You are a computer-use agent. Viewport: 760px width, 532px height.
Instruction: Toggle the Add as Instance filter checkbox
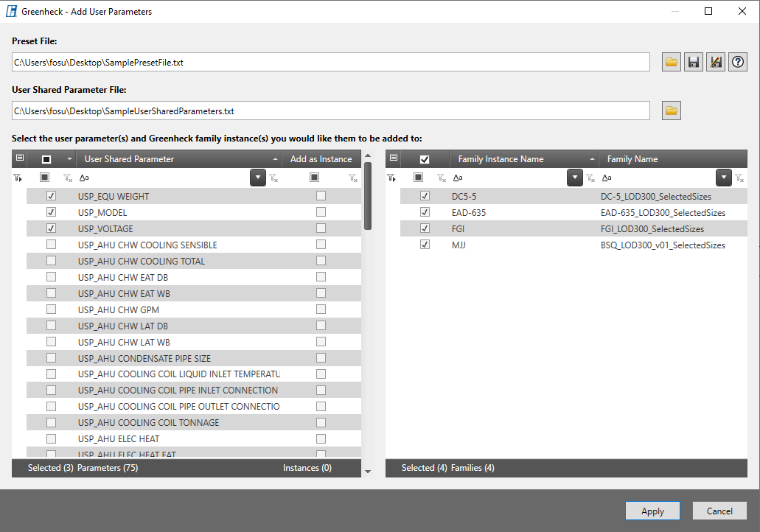tap(314, 178)
